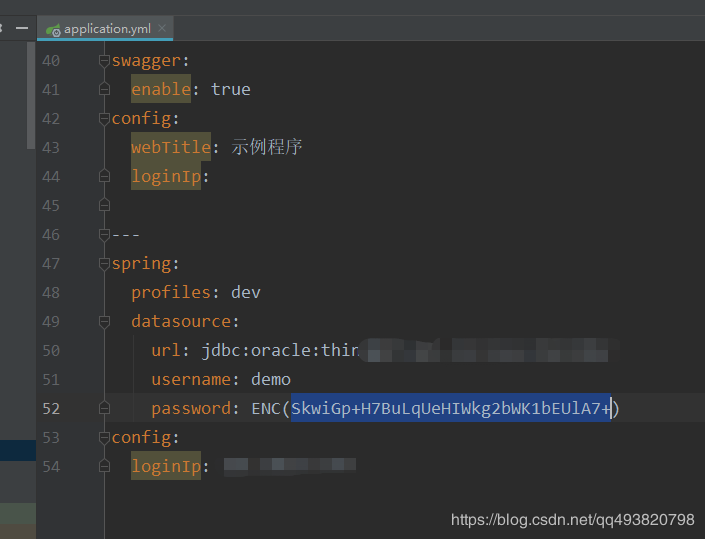Click line number 50 in the gutter
Viewport: 705px width, 539px height.
(50, 351)
